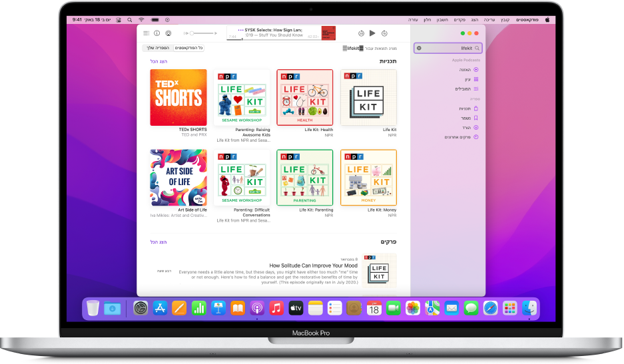The height and width of the screenshot is (364, 624).
Task: Switch to the All Podcasts (כל הפודקאסטים) tab
Action: click(188, 48)
